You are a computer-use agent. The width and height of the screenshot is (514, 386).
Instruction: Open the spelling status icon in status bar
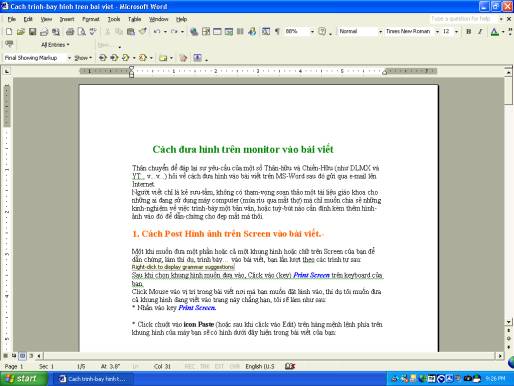pyautogui.click(x=290, y=366)
